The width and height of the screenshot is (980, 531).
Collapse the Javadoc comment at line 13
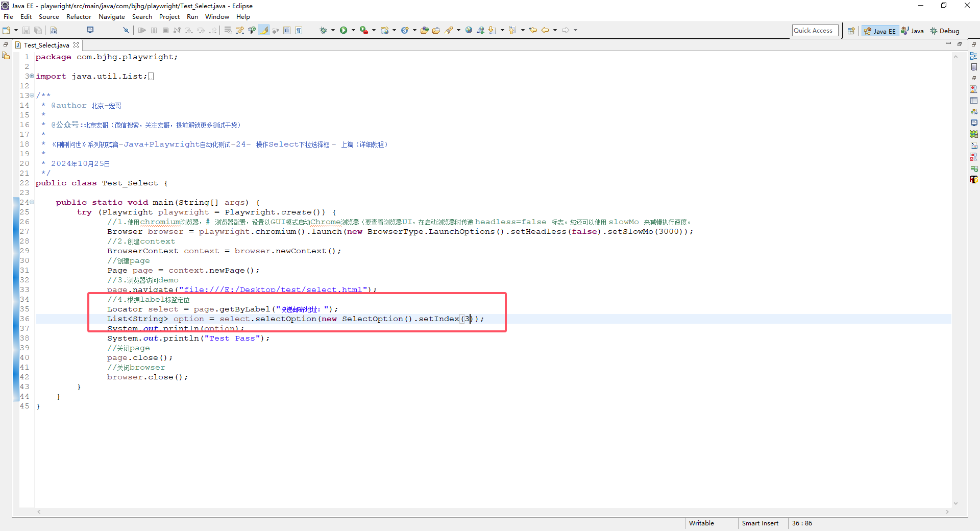(x=32, y=95)
